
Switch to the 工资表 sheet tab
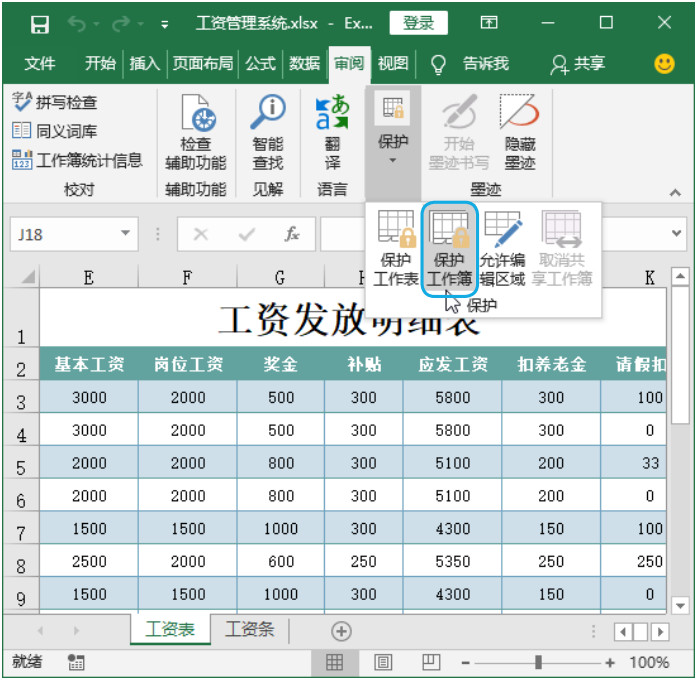click(170, 629)
